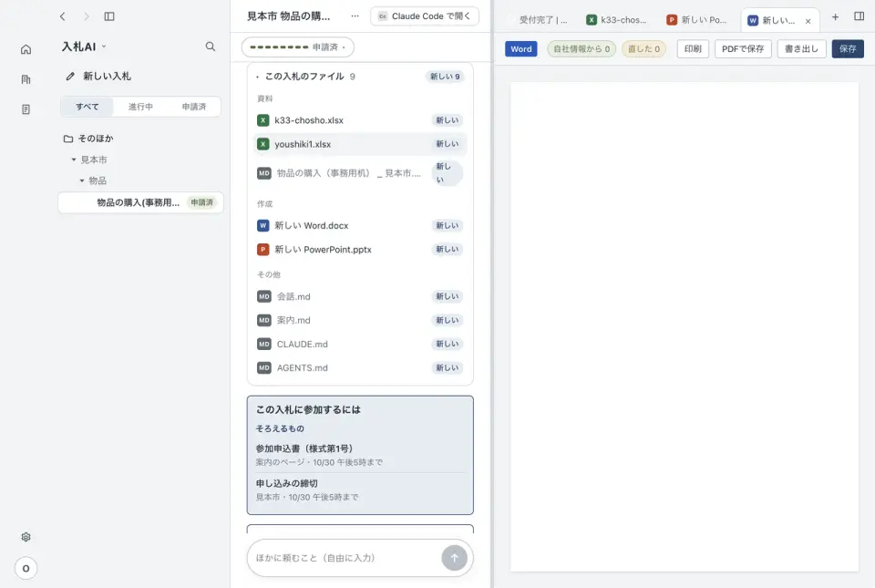The image size is (875, 588).
Task: Send message with the up-arrow button
Action: coord(454,557)
